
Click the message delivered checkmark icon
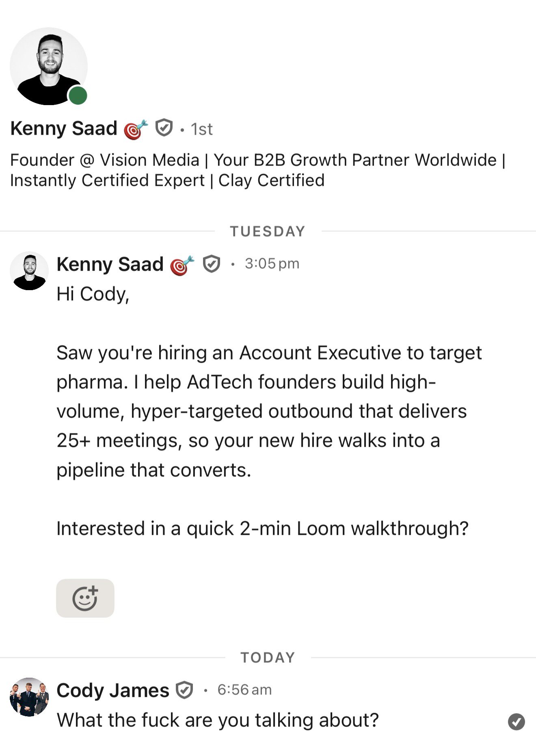516,722
